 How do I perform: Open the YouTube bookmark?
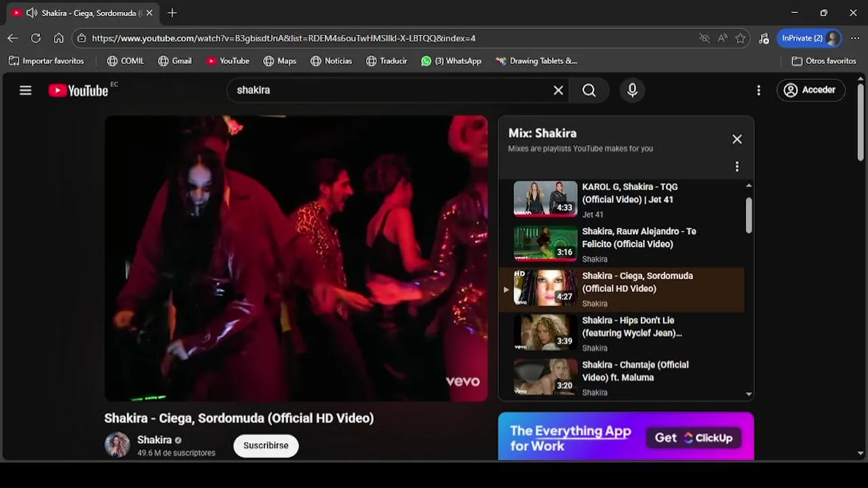click(x=228, y=61)
